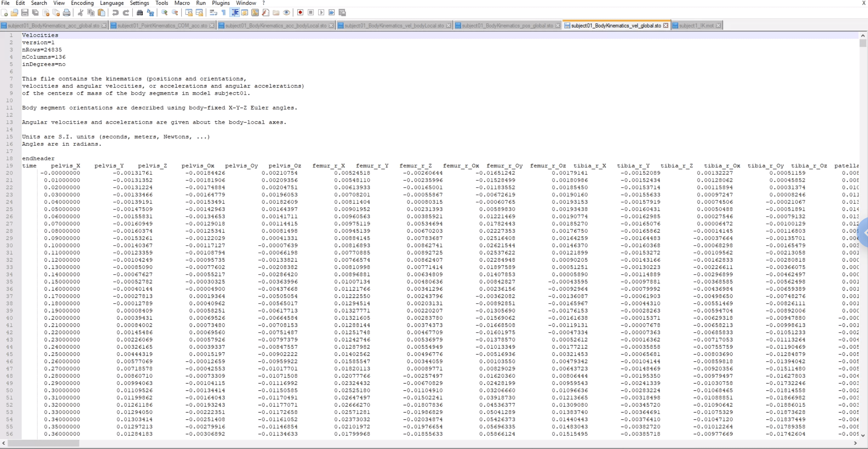Open Replace dialog icon

150,13
